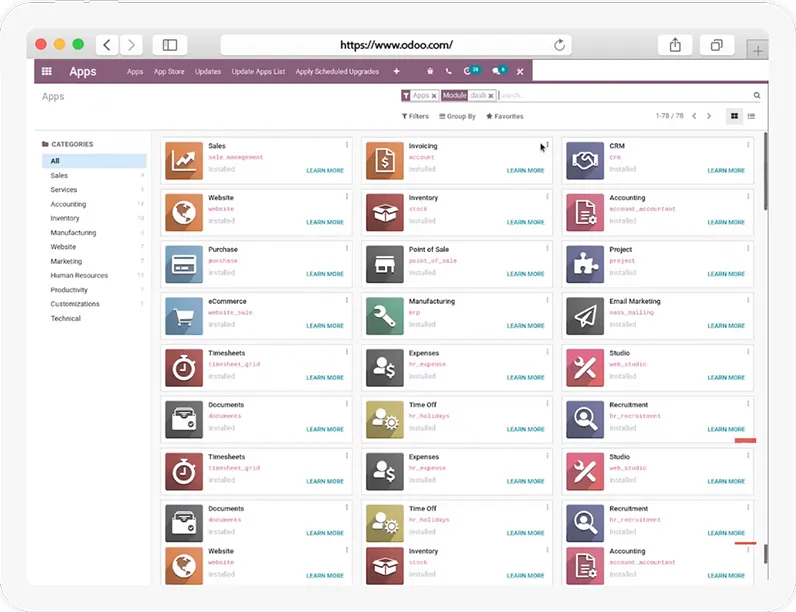Go to previous page with pager arrow
The image size is (796, 612).
[694, 116]
